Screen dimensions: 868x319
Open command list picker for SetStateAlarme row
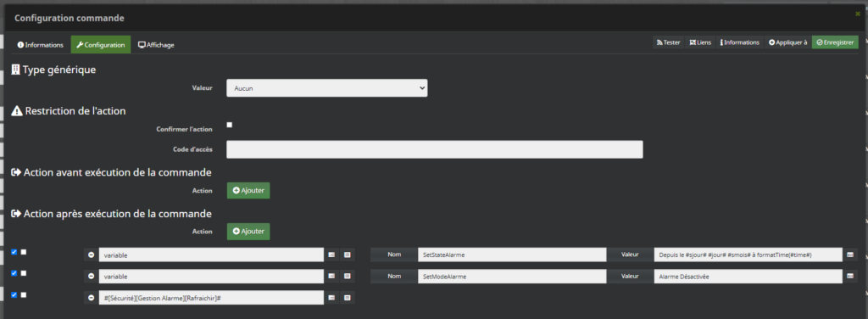(x=348, y=255)
